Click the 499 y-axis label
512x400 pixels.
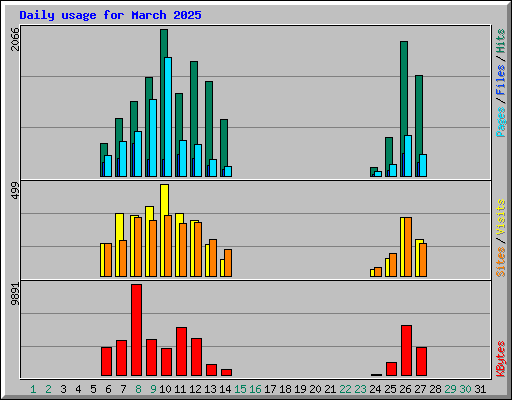point(15,191)
